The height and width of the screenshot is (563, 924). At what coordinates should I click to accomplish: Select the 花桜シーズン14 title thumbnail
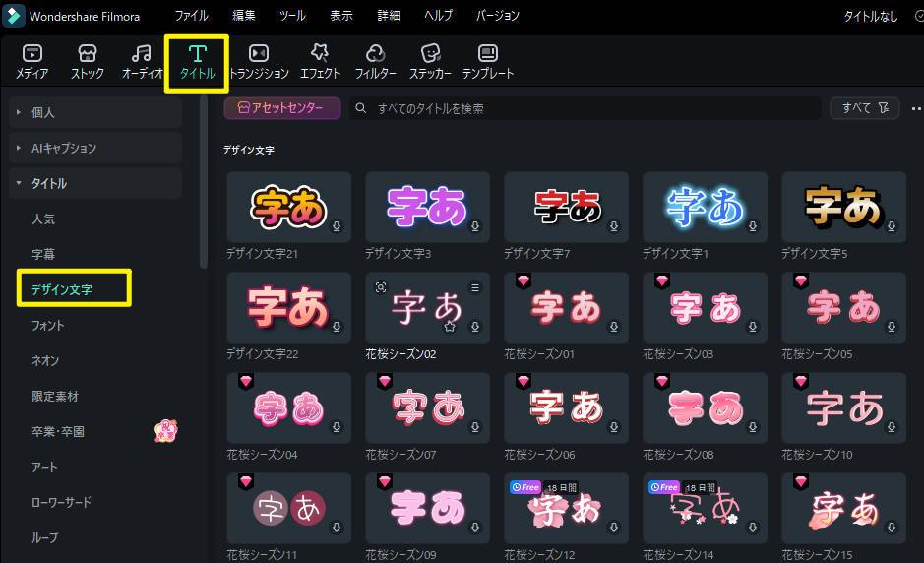tap(705, 508)
